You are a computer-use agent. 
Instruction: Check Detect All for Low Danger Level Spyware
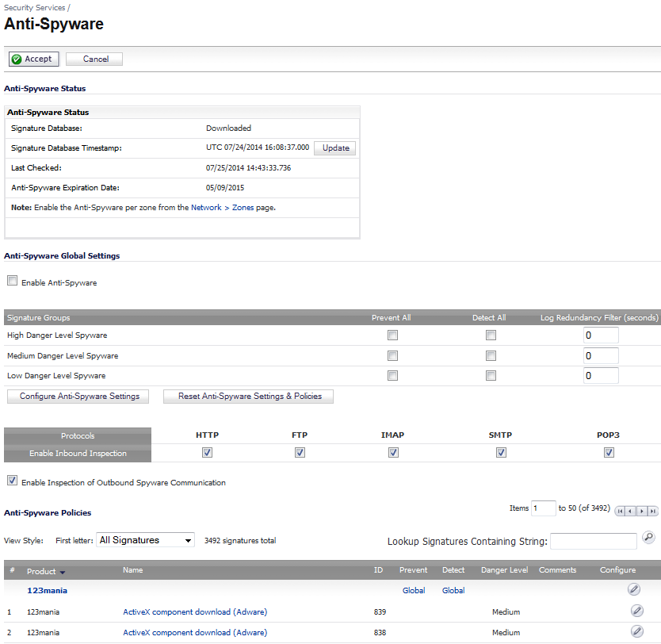(491, 375)
